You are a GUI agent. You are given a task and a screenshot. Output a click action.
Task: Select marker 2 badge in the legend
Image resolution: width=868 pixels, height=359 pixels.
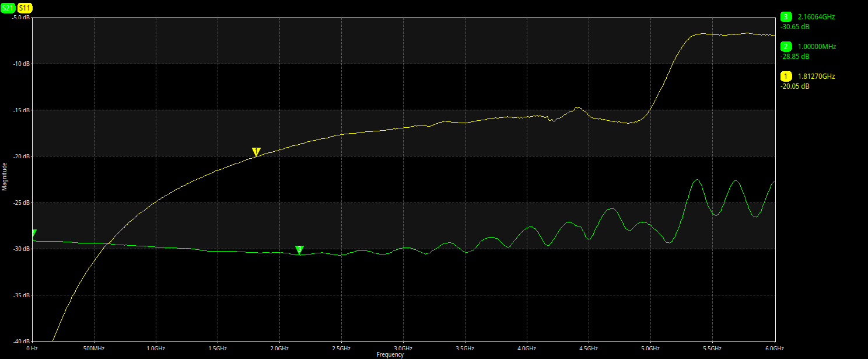[786, 47]
